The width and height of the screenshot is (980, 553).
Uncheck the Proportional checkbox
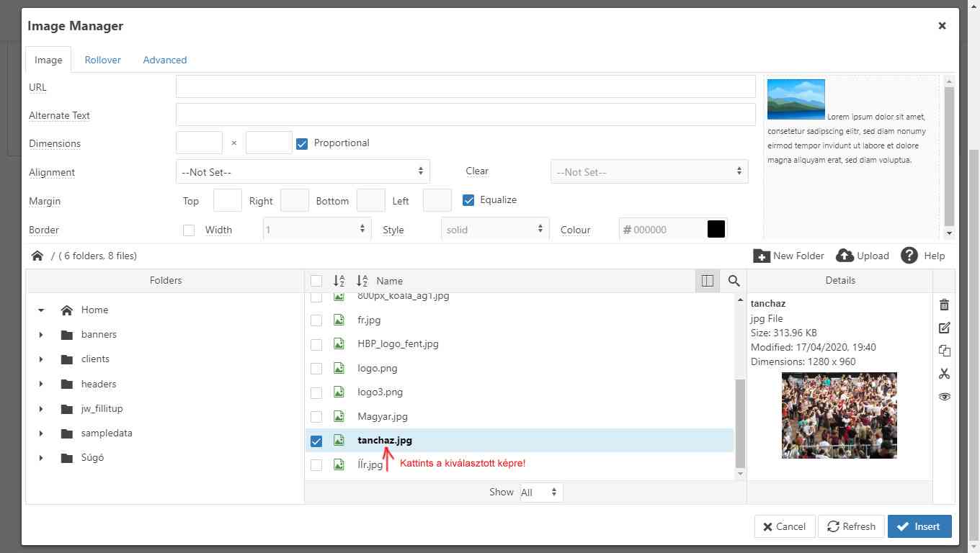(302, 143)
